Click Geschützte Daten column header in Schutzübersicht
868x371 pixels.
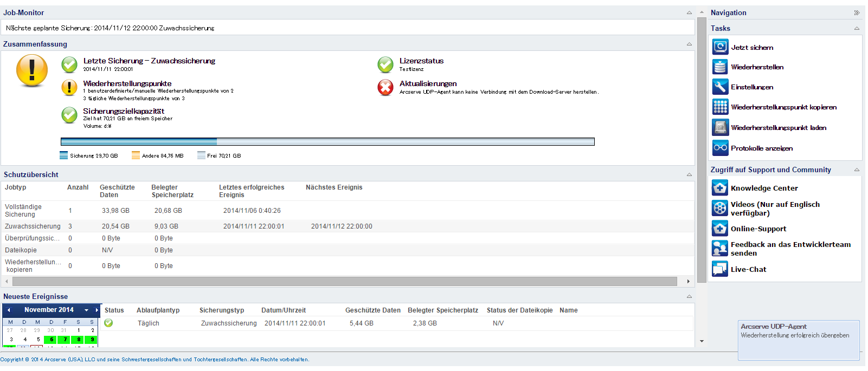pos(117,191)
